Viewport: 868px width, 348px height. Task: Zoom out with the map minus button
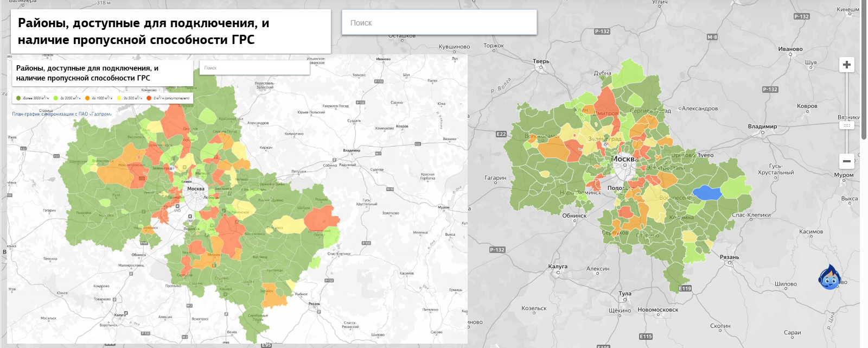(x=846, y=161)
